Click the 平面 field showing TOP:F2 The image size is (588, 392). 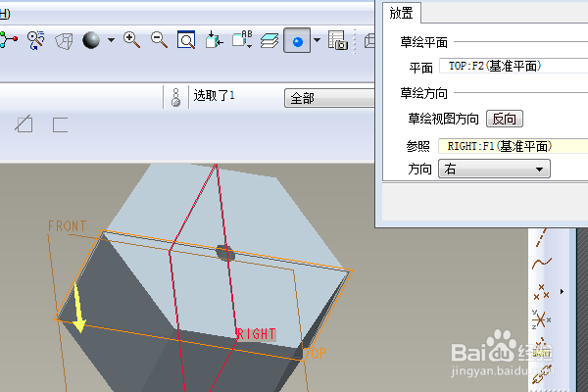(x=514, y=66)
